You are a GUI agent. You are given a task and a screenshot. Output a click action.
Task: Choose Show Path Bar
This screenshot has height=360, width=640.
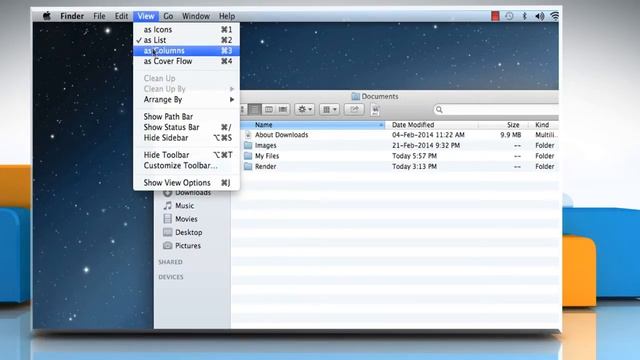[187, 117]
